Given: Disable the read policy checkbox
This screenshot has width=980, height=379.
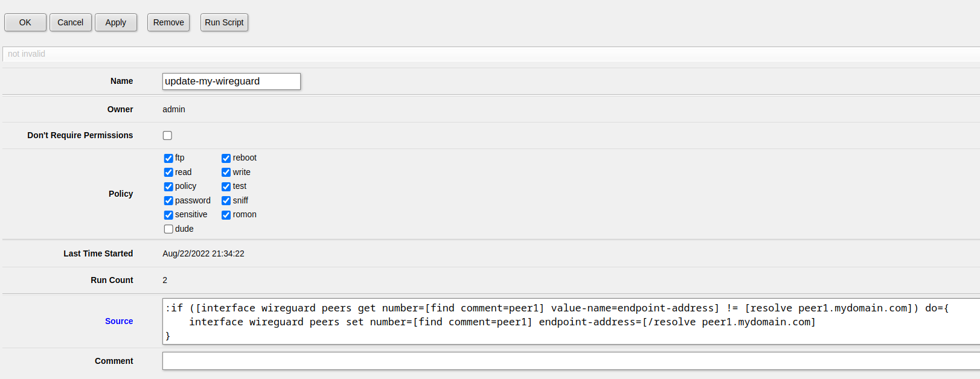Looking at the screenshot, I should coord(168,172).
